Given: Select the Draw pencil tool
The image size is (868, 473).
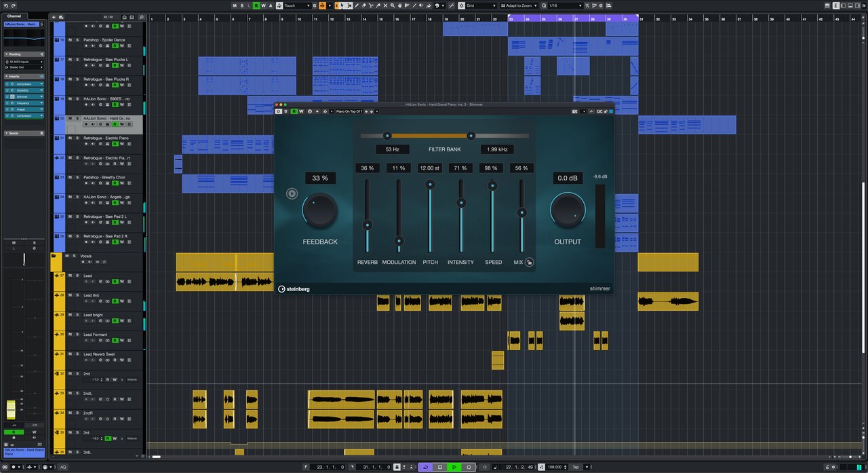Looking at the screenshot, I should tap(357, 5).
